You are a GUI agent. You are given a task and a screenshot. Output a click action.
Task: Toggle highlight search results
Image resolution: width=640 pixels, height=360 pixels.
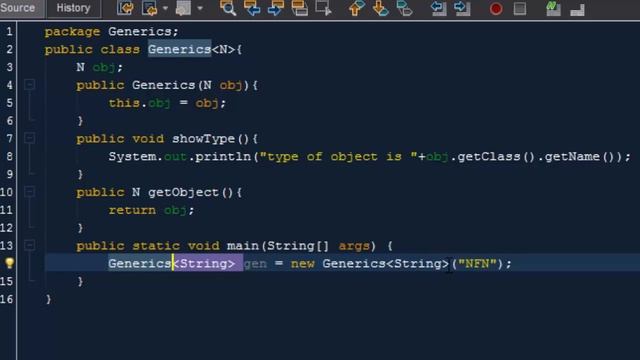tap(300, 8)
